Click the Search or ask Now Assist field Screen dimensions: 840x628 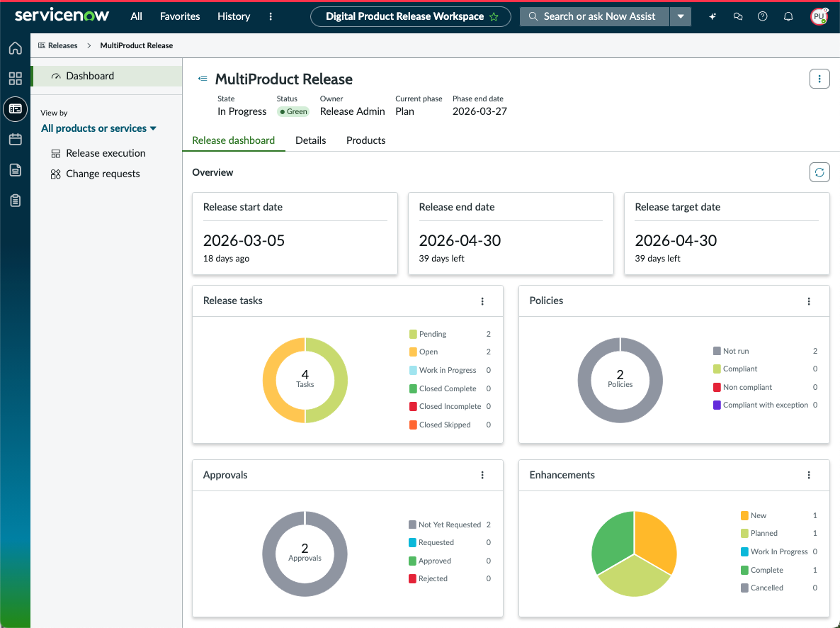(595, 16)
